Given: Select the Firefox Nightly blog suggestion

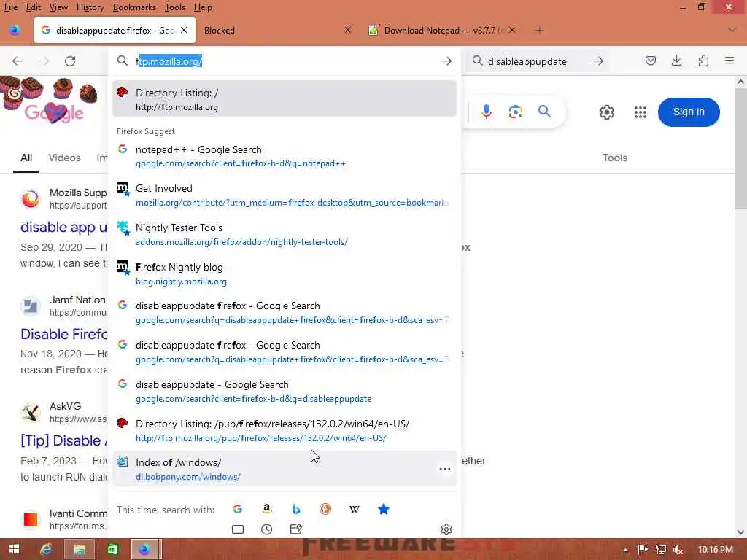Looking at the screenshot, I should pyautogui.click(x=285, y=274).
